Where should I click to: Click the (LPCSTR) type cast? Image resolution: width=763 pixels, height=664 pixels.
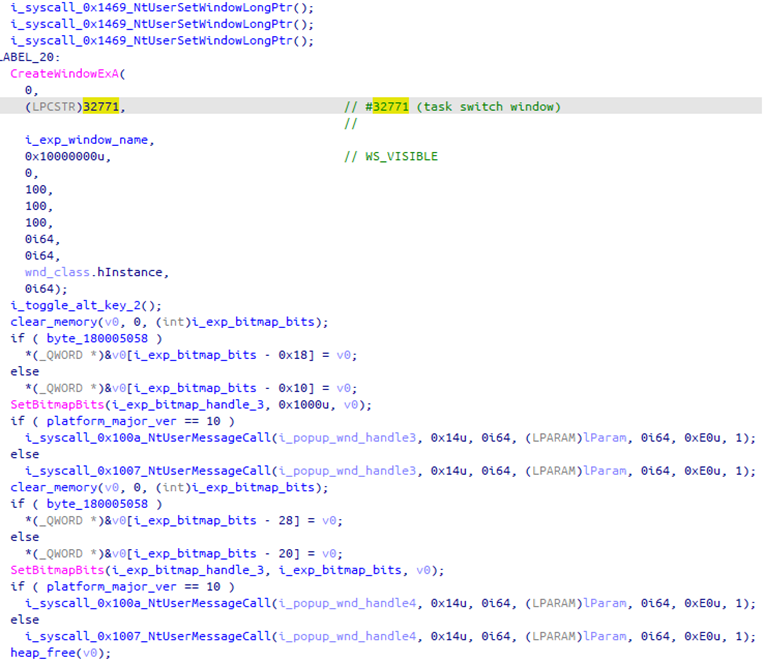pos(54,107)
